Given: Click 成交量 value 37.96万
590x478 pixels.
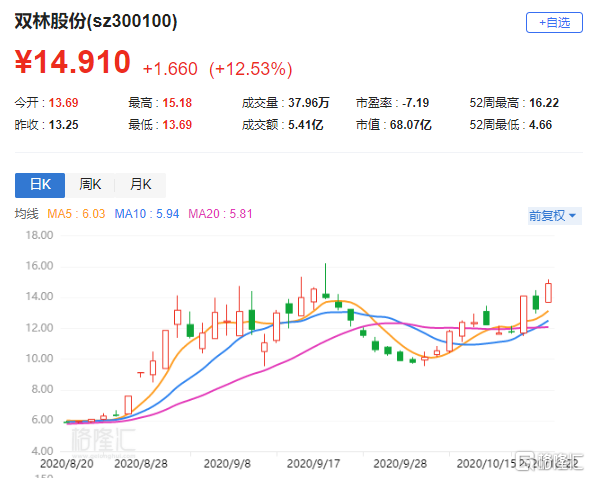Looking at the screenshot, I should (x=309, y=103).
